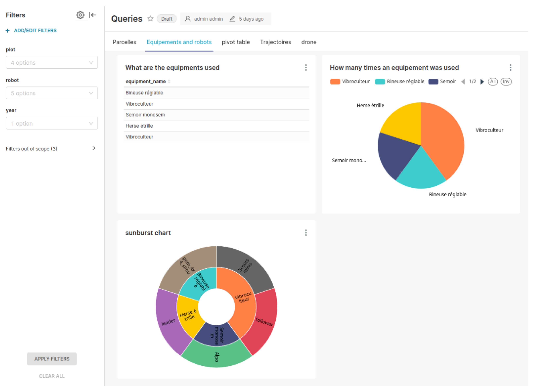Open the filter settings gear icon
Viewport: 534px width, 392px height.
[80, 15]
